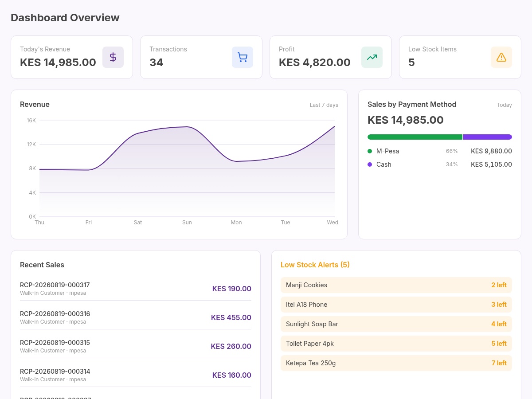532x399 pixels.
Task: Click the M-Pesa amount KES 9,880.00
Action: pyautogui.click(x=491, y=151)
